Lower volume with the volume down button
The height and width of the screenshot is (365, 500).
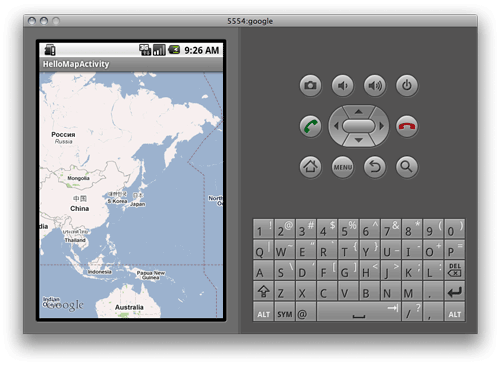(x=342, y=85)
